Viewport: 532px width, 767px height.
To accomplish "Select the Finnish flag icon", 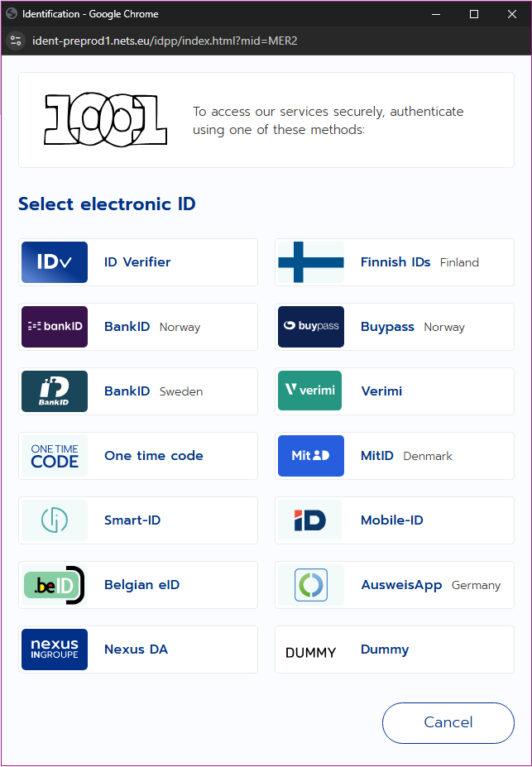I will [x=311, y=262].
